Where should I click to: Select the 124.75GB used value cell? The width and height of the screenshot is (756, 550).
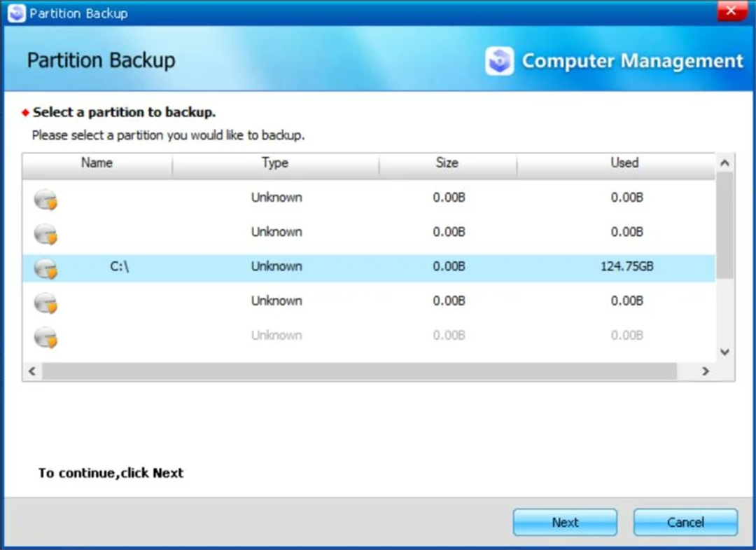tap(626, 267)
